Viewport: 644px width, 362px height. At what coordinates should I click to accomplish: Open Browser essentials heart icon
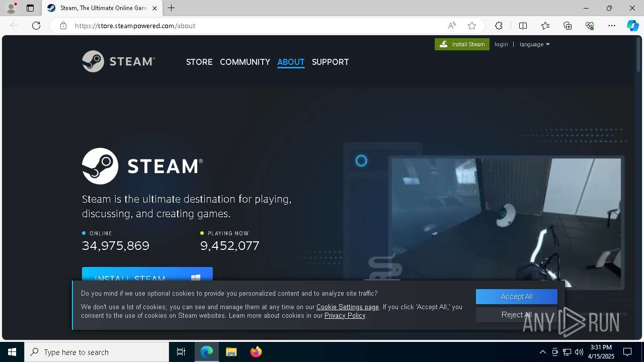click(590, 26)
